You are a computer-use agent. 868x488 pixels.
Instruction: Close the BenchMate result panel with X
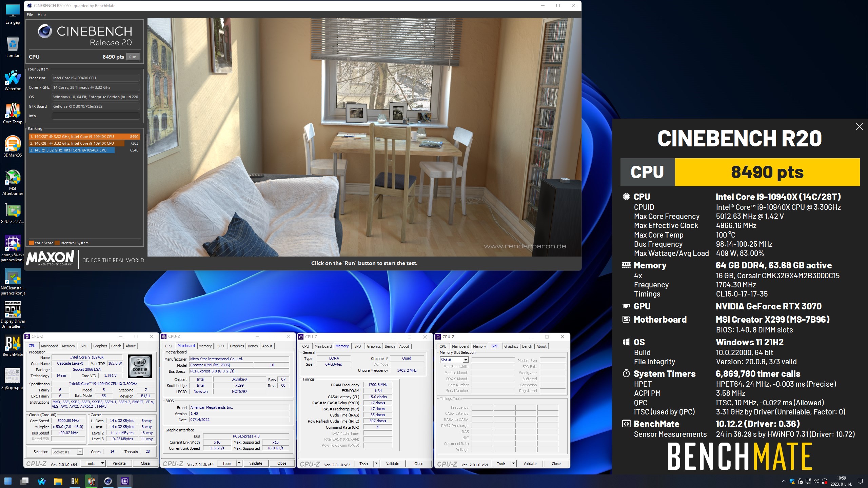tap(859, 127)
